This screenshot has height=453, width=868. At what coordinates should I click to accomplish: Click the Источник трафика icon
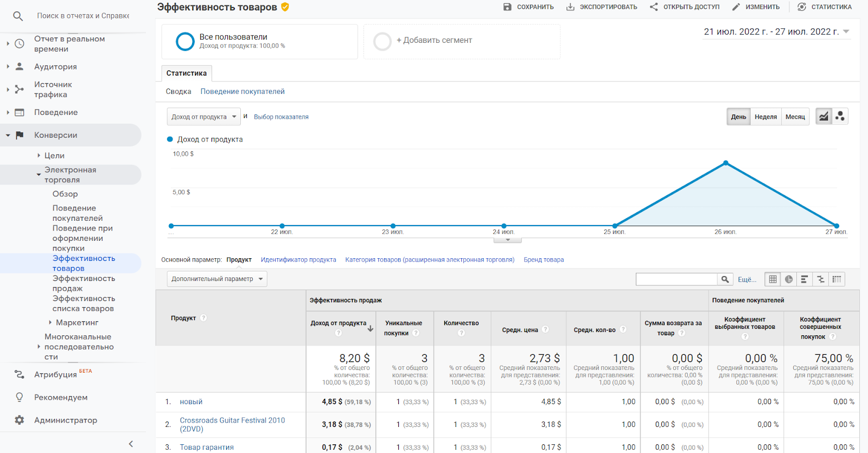pos(20,90)
